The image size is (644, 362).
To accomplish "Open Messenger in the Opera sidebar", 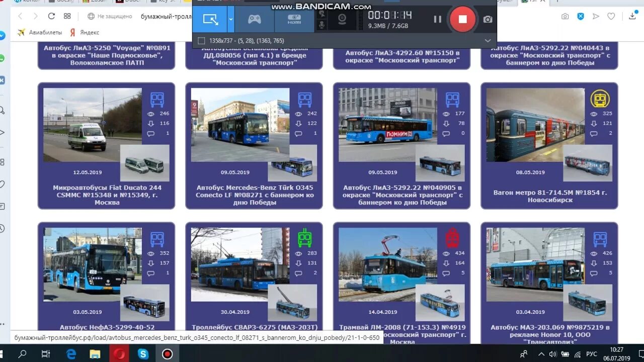I will pyautogui.click(x=2, y=36).
